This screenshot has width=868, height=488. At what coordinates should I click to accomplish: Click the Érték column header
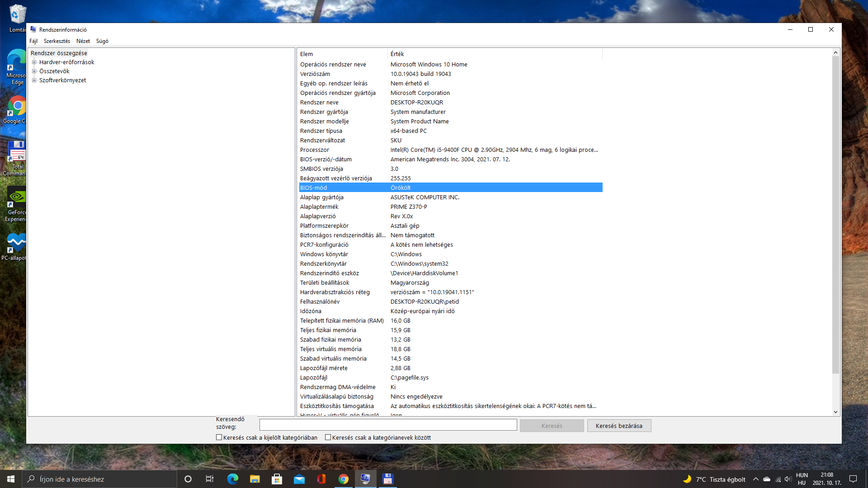495,54
